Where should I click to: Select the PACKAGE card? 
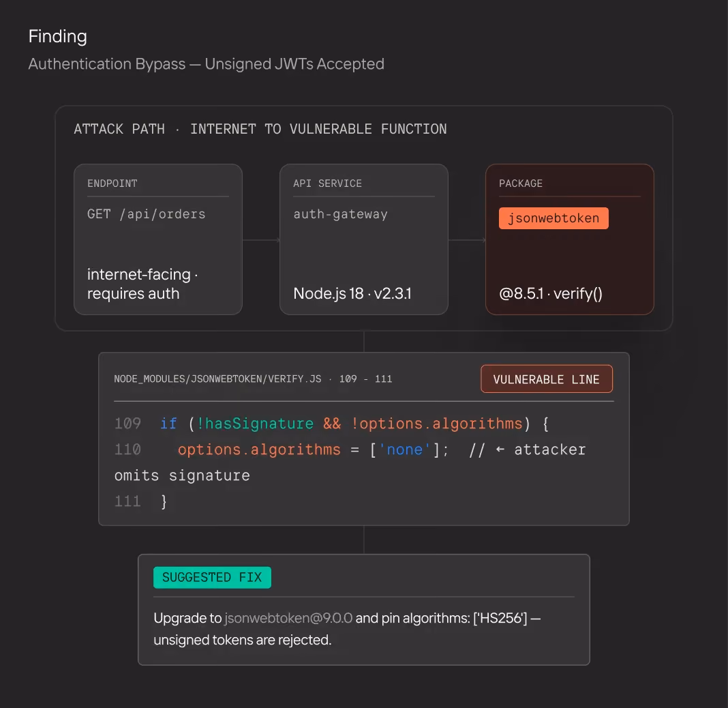coord(570,239)
